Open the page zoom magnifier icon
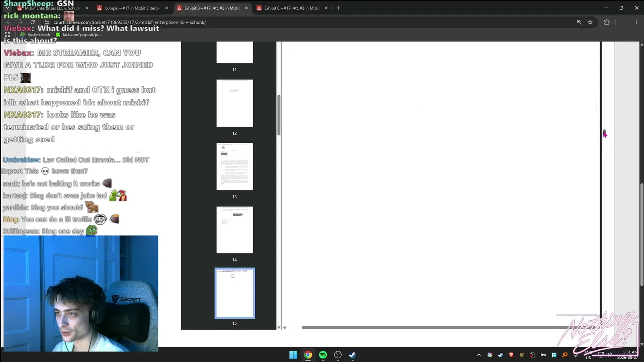 pos(579,22)
